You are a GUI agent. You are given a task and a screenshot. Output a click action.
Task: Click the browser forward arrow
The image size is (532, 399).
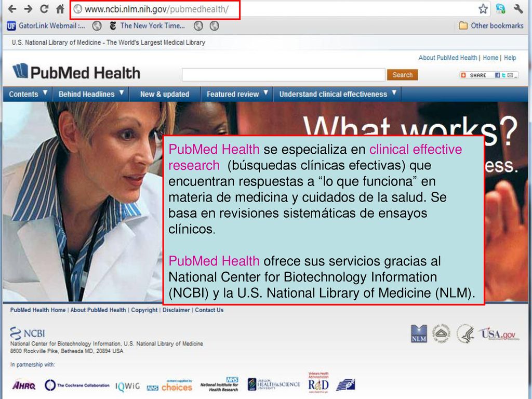[28, 9]
